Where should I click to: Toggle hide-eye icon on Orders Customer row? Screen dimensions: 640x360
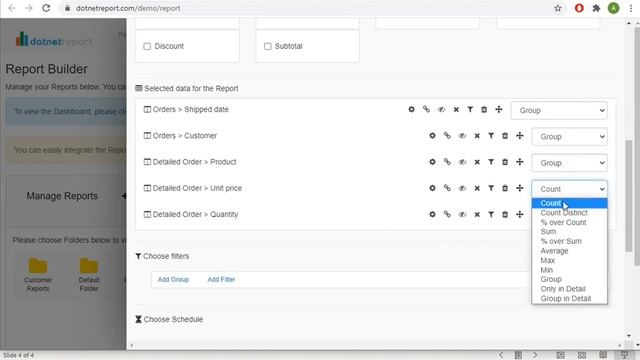click(462, 136)
